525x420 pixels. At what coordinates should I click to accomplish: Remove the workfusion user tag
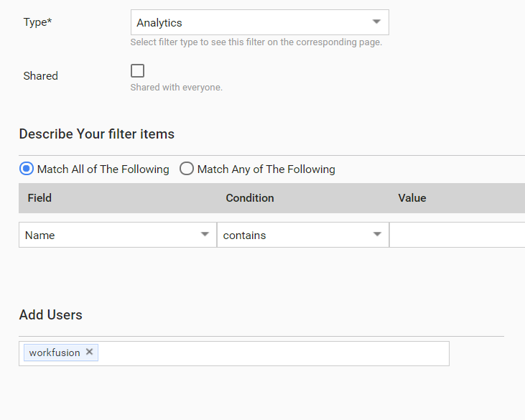click(89, 352)
